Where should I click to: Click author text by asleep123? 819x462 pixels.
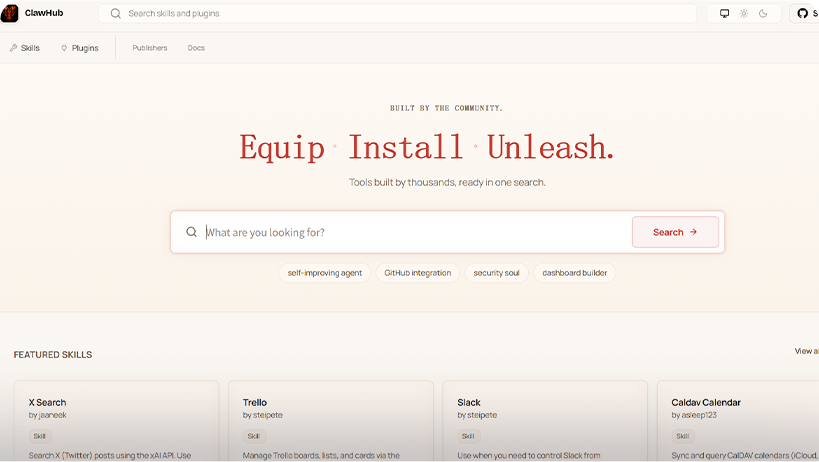click(x=694, y=416)
